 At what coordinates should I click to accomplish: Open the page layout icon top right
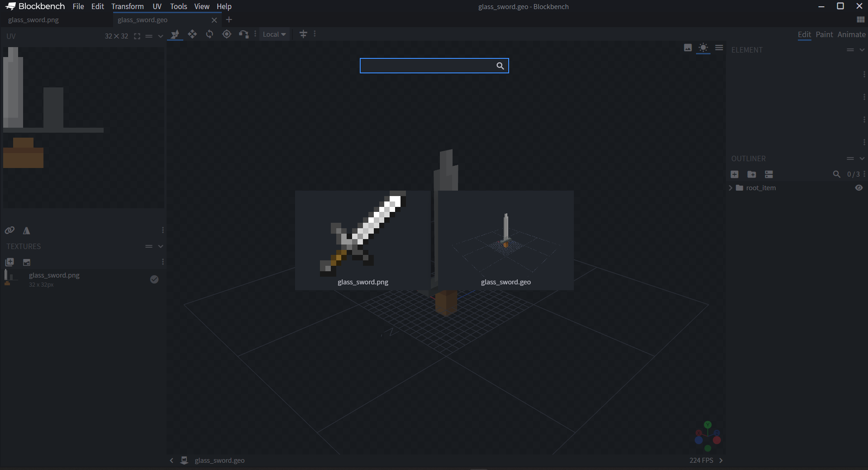point(861,19)
